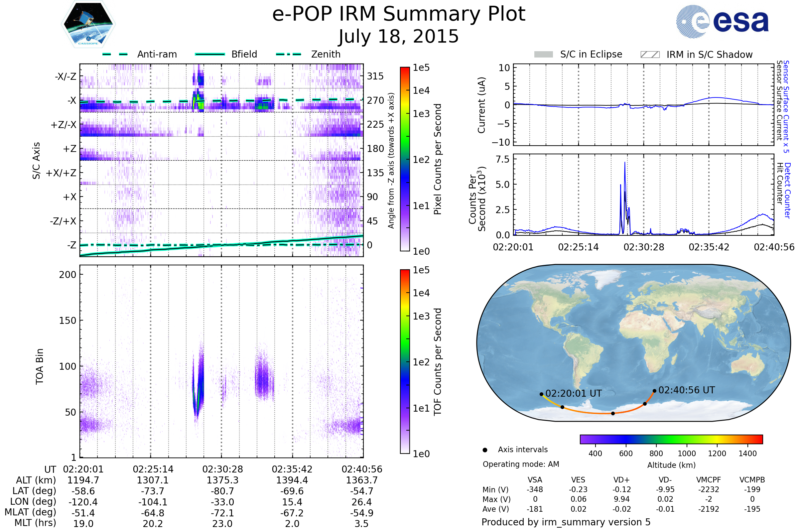The image size is (798, 532).
Task: Click the e-POP IRM Summary Plot title
Action: (x=399, y=14)
